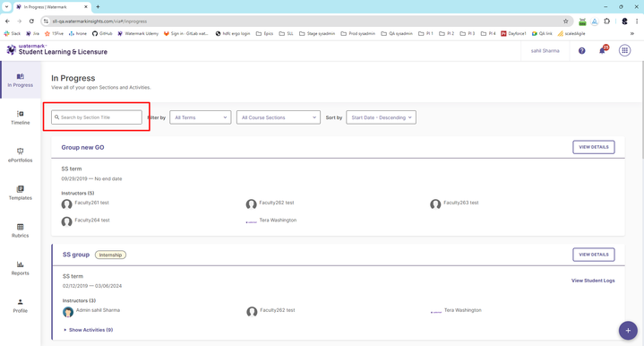Open the Profile sidebar section
The height and width of the screenshot is (346, 644).
[20, 307]
